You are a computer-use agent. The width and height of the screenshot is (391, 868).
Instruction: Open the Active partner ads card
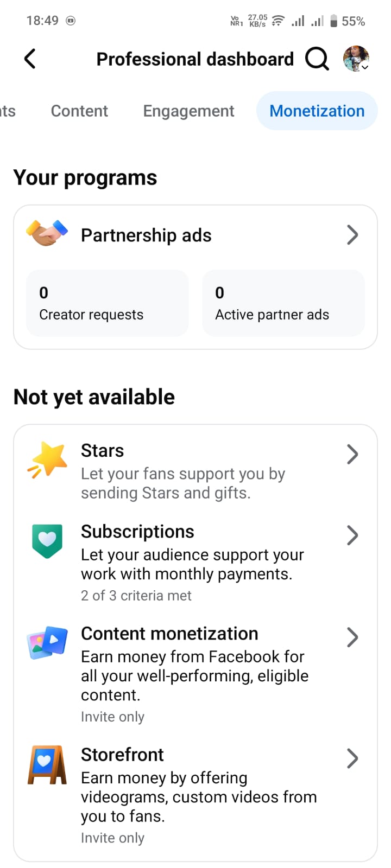pos(283,303)
